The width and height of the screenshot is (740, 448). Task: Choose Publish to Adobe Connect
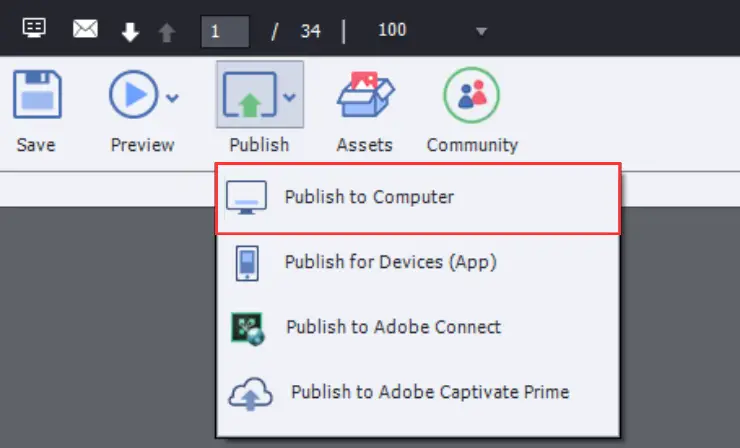418,327
